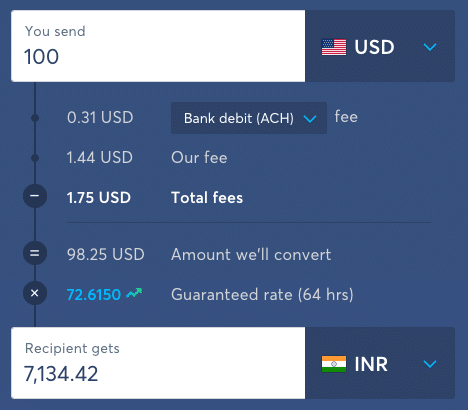The width and height of the screenshot is (468, 410).
Task: Click the India flag icon
Action: [x=334, y=364]
